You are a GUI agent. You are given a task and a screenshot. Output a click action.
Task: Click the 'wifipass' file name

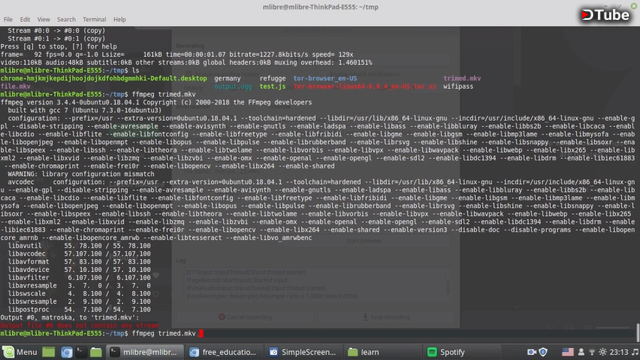coord(458,87)
